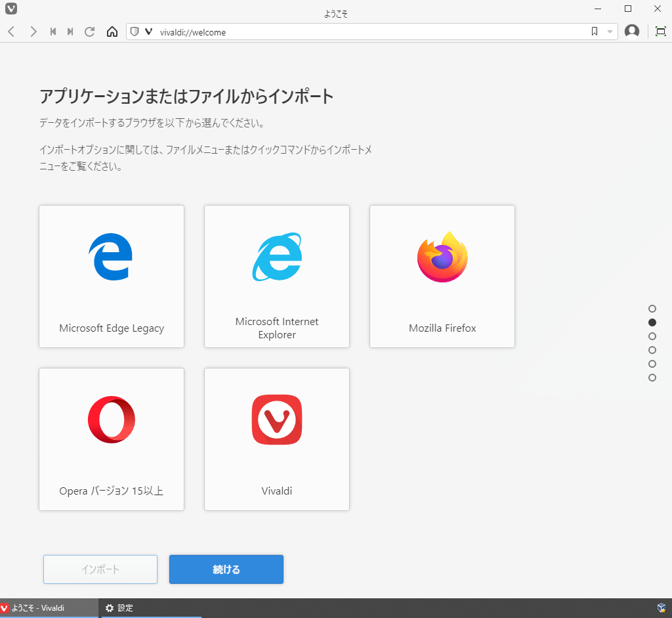The image size is (672, 618).
Task: Click the text データをインポートするブラウザを以下から選んでください。
Action: pos(152,123)
